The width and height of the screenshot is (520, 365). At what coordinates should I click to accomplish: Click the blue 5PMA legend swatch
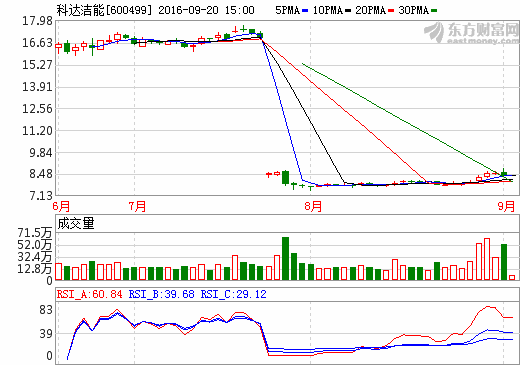305,11
